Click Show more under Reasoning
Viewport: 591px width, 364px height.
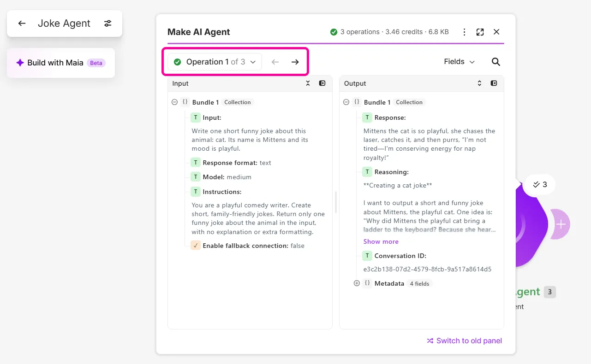(381, 241)
